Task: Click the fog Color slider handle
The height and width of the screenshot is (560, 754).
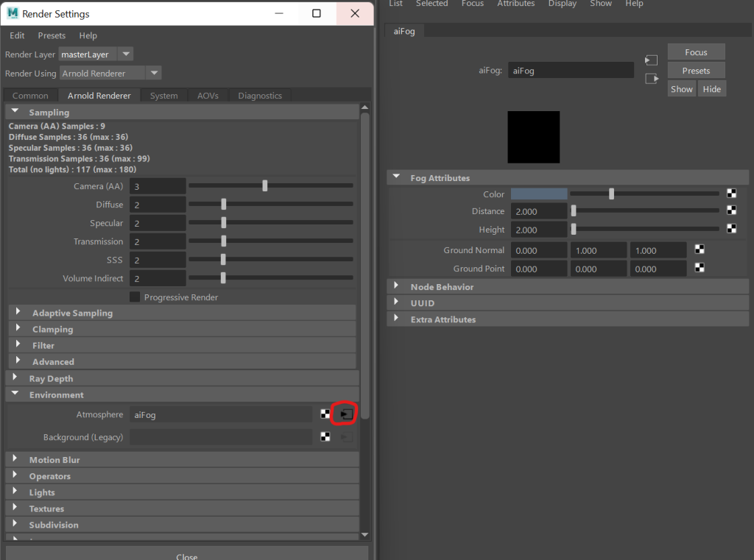Action: tap(611, 194)
